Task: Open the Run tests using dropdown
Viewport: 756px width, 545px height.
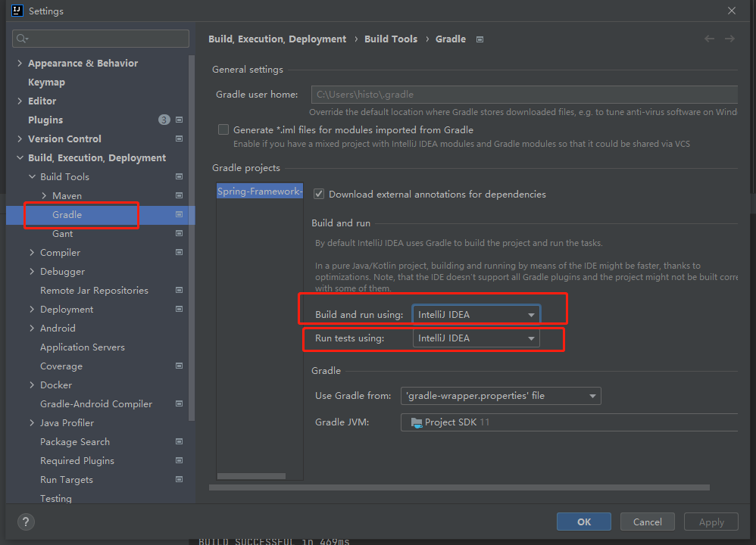Action: [x=476, y=338]
